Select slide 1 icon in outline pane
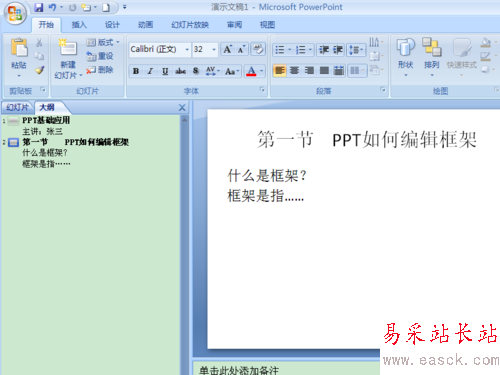This screenshot has width=500, height=375. point(13,121)
